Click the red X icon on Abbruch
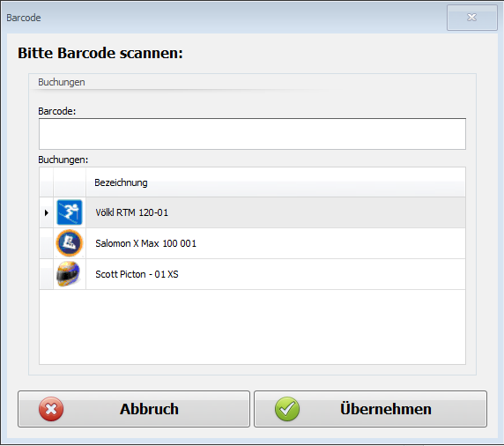The height and width of the screenshot is (446, 504). coord(51,409)
